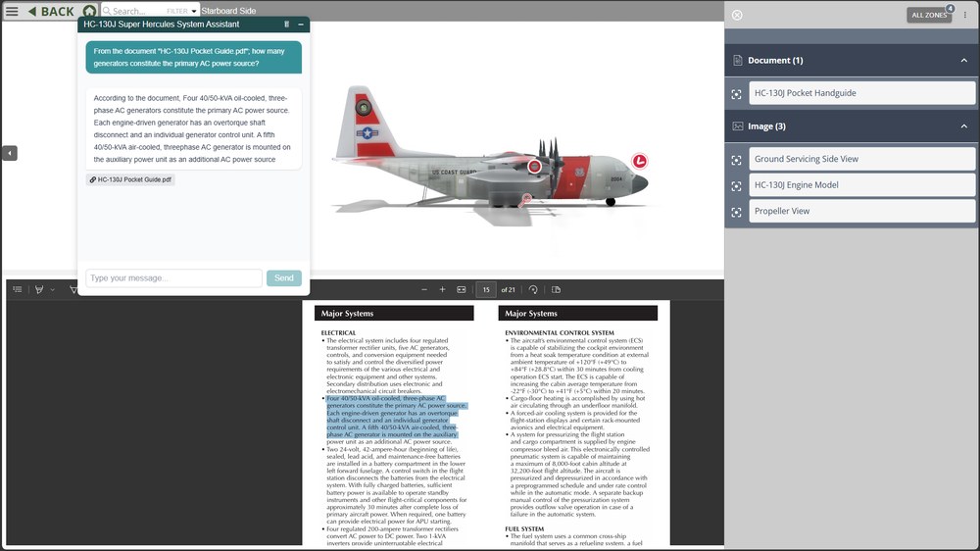Go back using the BACK button
This screenshot has height=551, width=980.
tap(51, 11)
